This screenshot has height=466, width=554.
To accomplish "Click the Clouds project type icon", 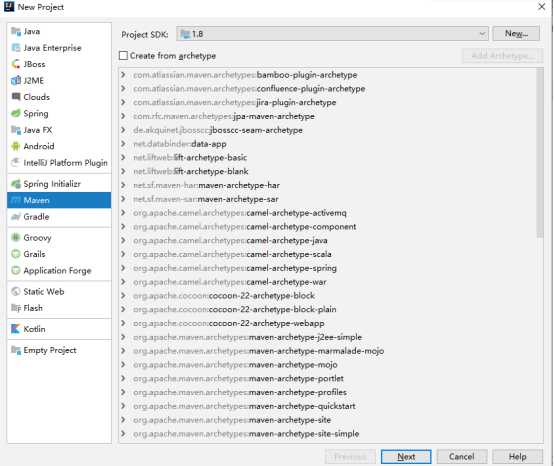I will pos(16,97).
